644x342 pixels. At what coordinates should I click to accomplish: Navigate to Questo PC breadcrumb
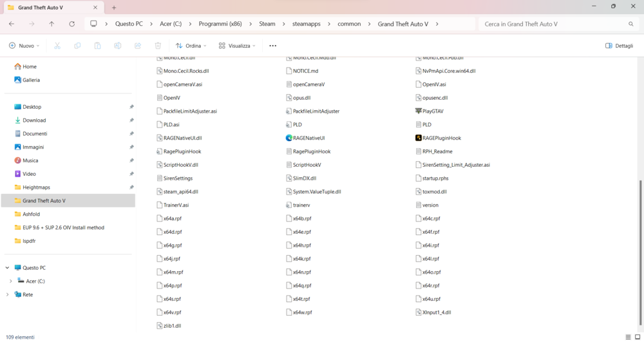129,24
